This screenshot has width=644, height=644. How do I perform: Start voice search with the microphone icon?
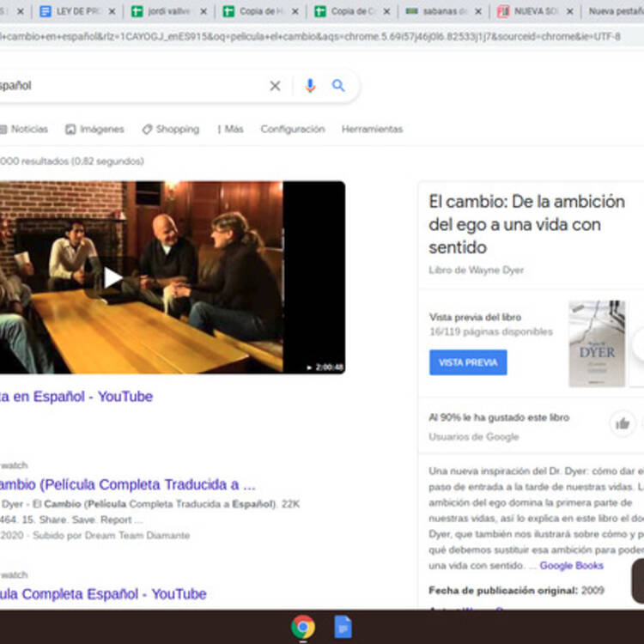pyautogui.click(x=310, y=85)
